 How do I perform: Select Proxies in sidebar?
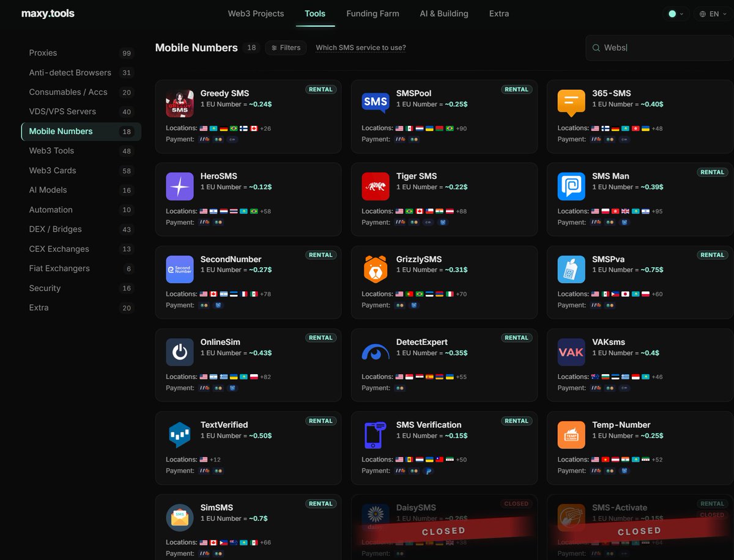click(x=81, y=53)
